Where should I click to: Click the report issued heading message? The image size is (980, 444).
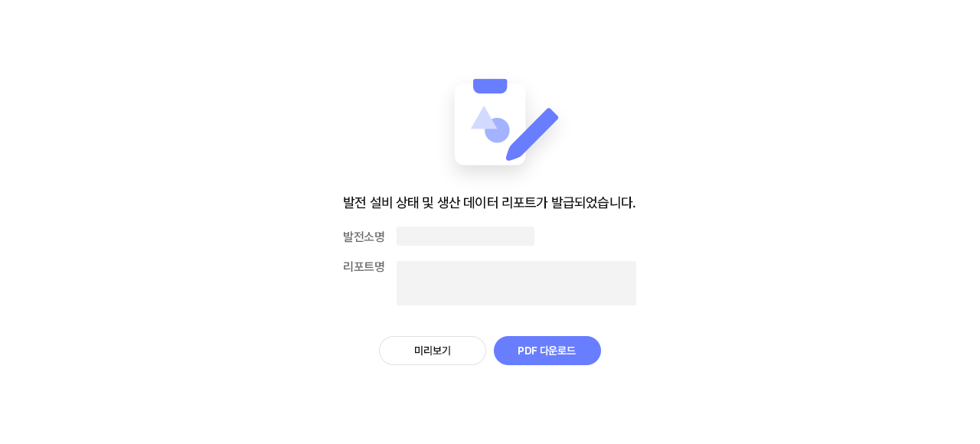[489, 203]
